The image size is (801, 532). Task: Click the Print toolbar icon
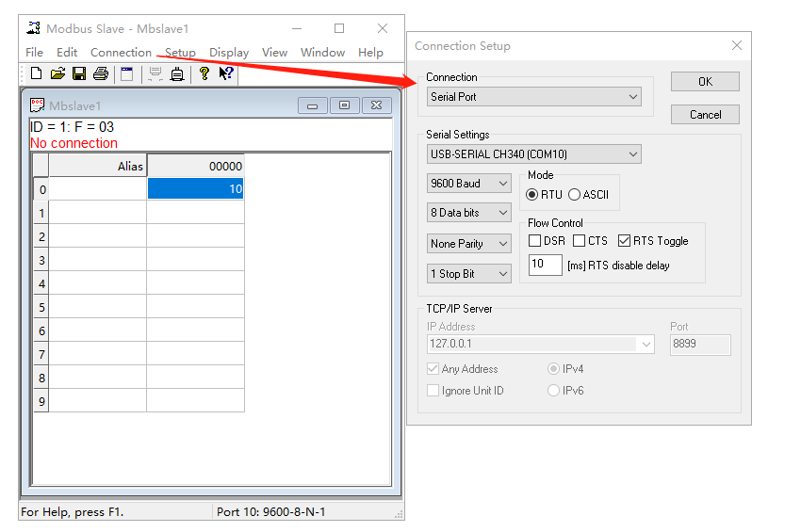click(101, 73)
